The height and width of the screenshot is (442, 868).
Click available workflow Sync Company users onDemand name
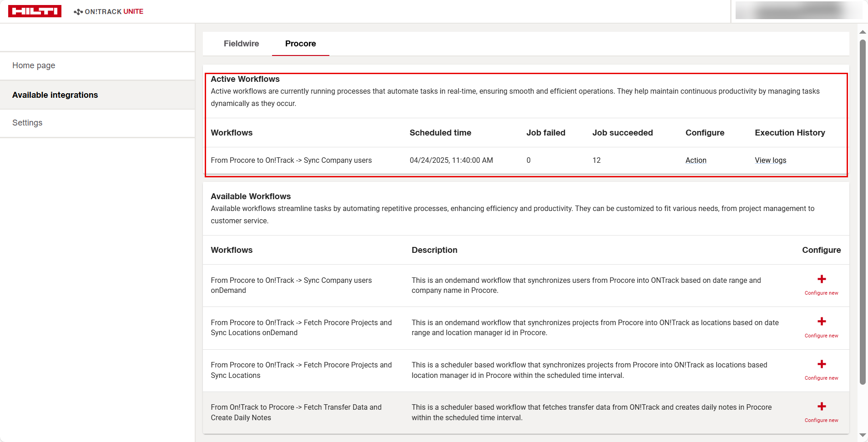click(x=291, y=286)
